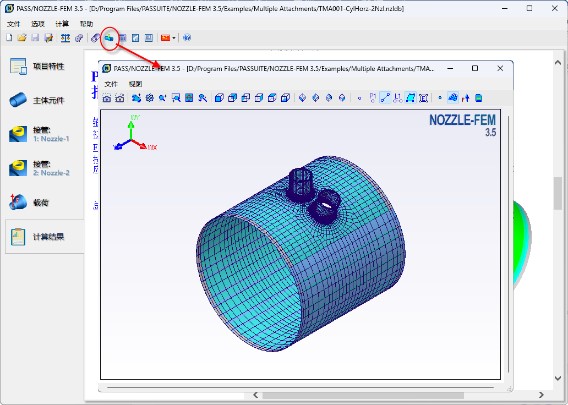This screenshot has width=568, height=405.
Task: Maximize the 3D viewer window
Action: pos(475,68)
